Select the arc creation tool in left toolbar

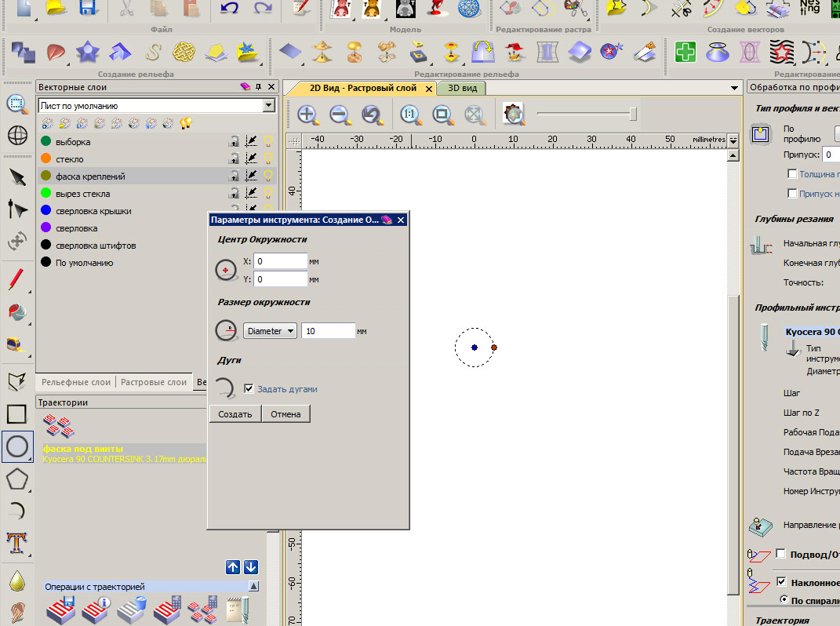click(x=17, y=511)
